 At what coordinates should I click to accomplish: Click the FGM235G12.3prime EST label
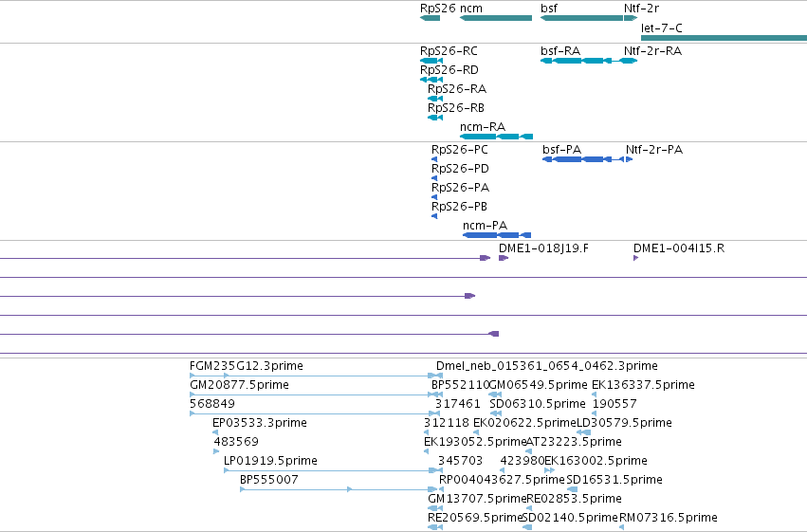(x=246, y=366)
